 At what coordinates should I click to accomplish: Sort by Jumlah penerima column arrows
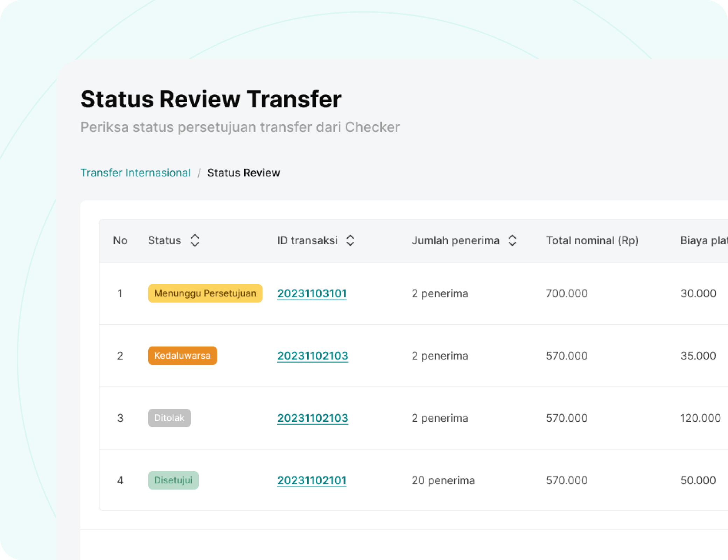(x=512, y=240)
